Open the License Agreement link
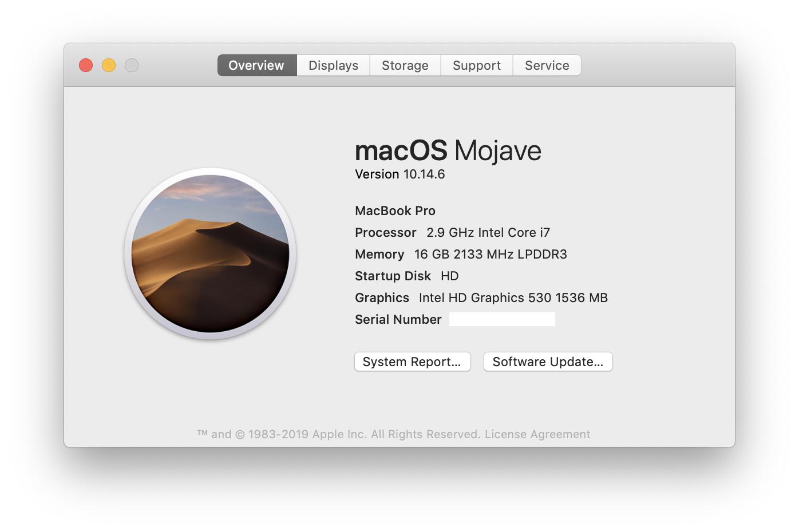The height and width of the screenshot is (532, 799). pyautogui.click(x=537, y=434)
